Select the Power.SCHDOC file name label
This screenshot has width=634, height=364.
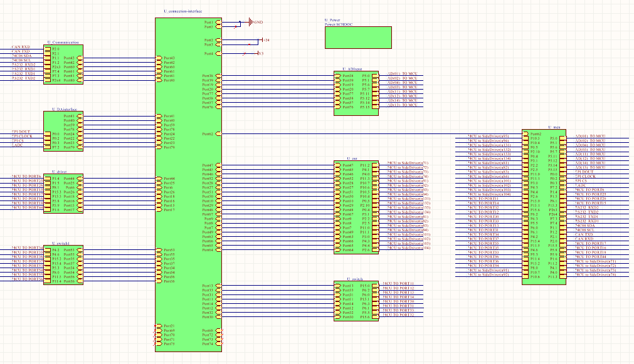click(x=339, y=24)
